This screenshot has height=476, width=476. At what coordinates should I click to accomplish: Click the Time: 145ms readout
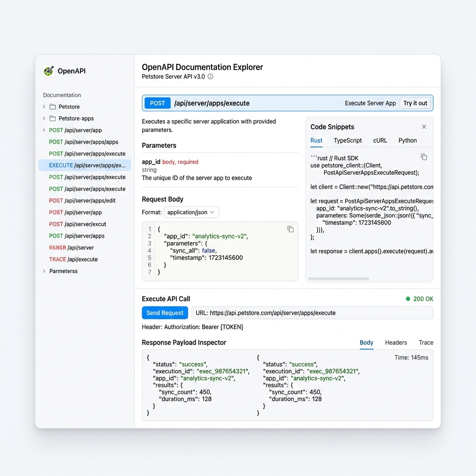coord(411,357)
